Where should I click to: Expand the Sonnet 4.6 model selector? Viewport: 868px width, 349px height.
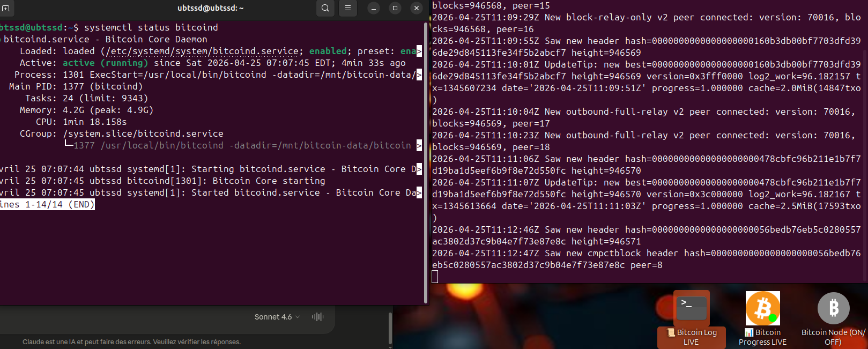[x=277, y=317]
